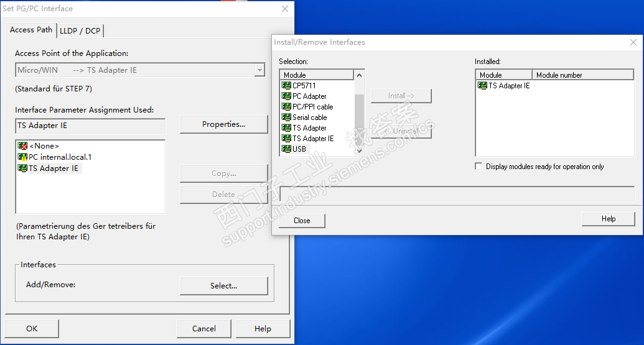Select TS Adapter entry in Selection list
Image resolution: width=644 pixels, height=345 pixels.
[309, 128]
